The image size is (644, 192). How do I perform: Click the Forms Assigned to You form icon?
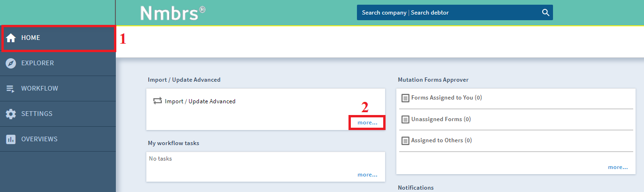[405, 98]
